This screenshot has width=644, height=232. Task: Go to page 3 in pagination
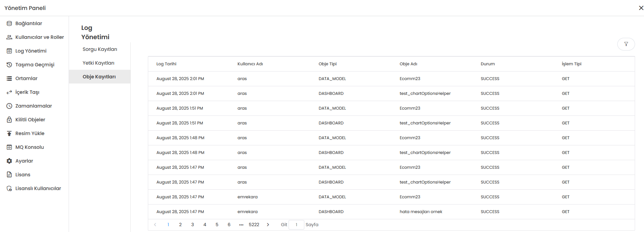[192, 225]
